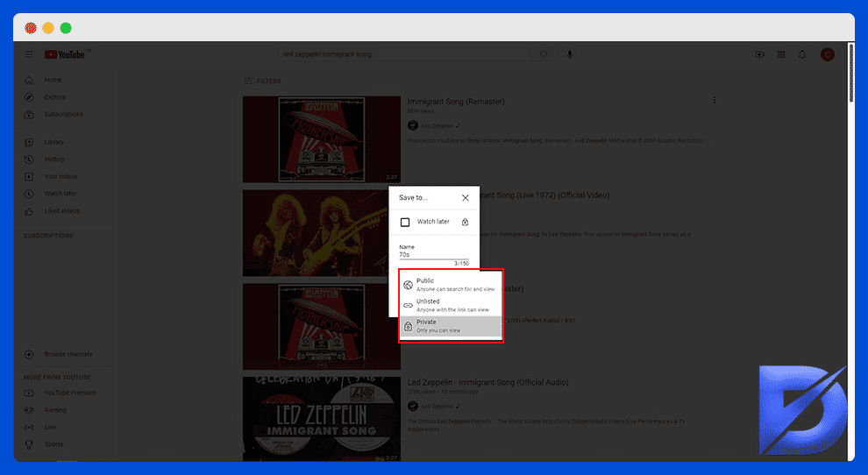Open Explore in the sidebar

(55, 97)
